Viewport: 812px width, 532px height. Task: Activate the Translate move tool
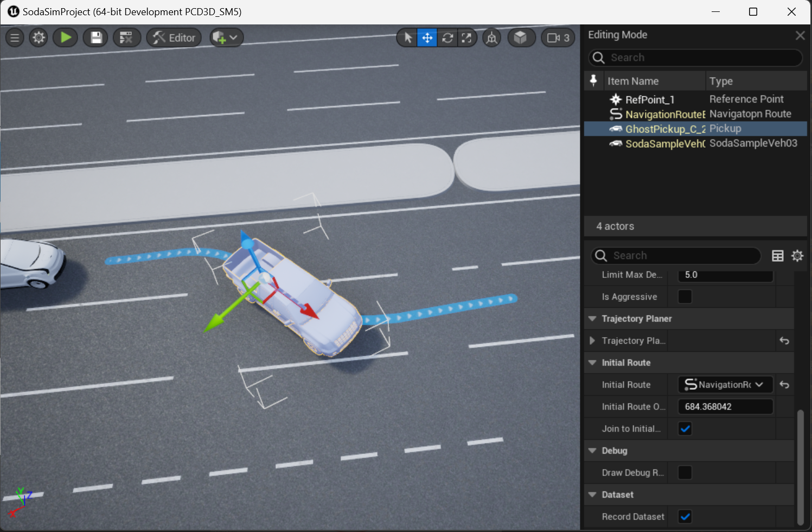click(427, 37)
